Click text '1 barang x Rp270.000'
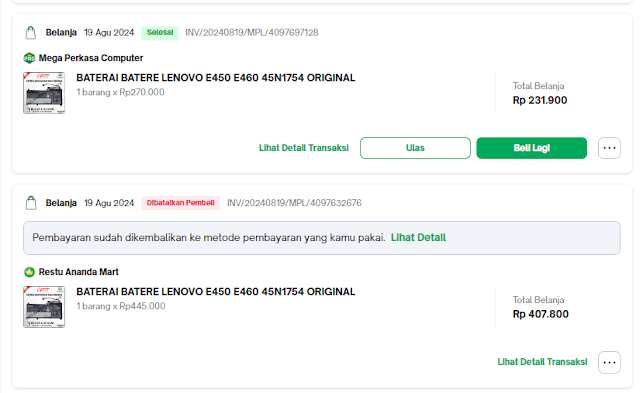Viewport: 640px width, 393px height. tap(120, 92)
